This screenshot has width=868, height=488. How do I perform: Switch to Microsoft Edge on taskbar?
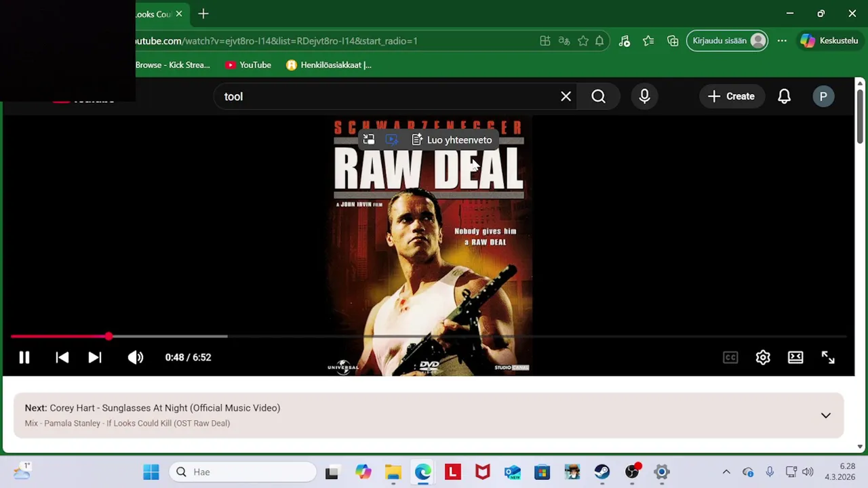coord(423,472)
